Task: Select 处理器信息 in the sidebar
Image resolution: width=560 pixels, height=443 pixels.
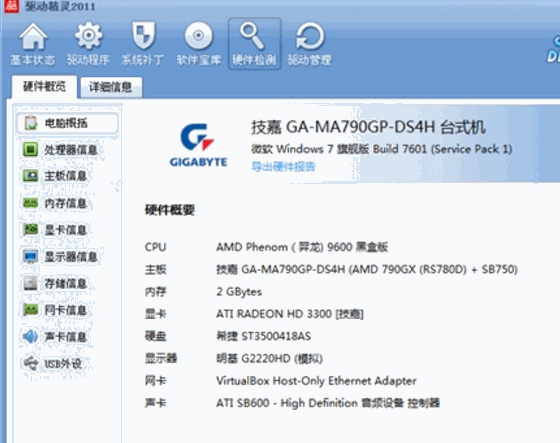Action: tap(71, 150)
